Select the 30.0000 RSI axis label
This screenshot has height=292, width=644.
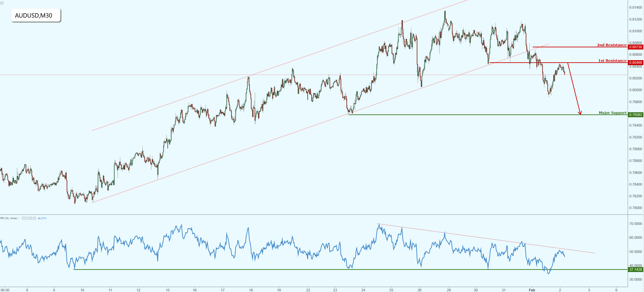[x=636, y=279]
